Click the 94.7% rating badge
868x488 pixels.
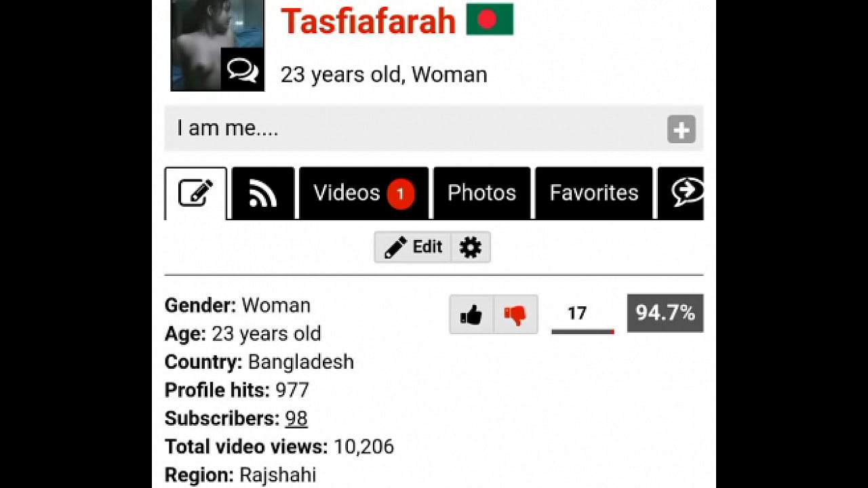[x=665, y=313]
